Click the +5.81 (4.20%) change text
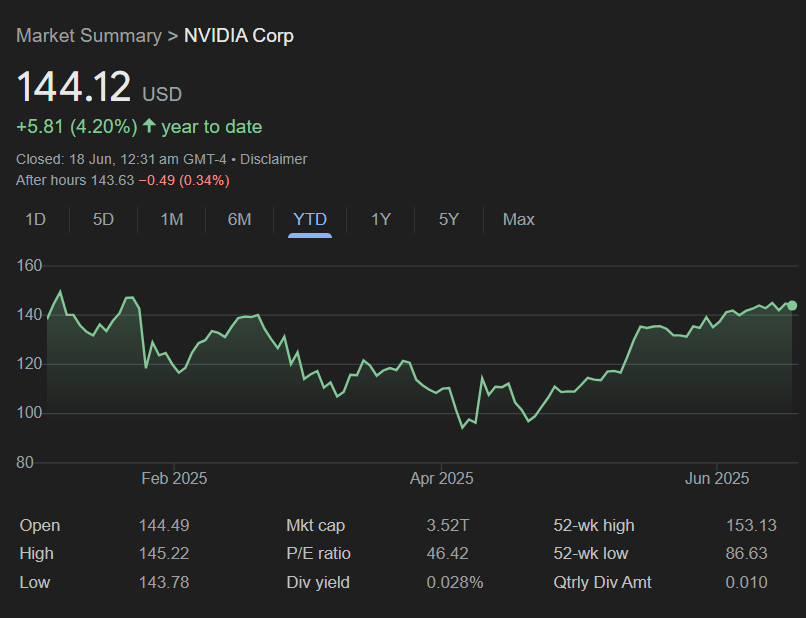 click(77, 126)
